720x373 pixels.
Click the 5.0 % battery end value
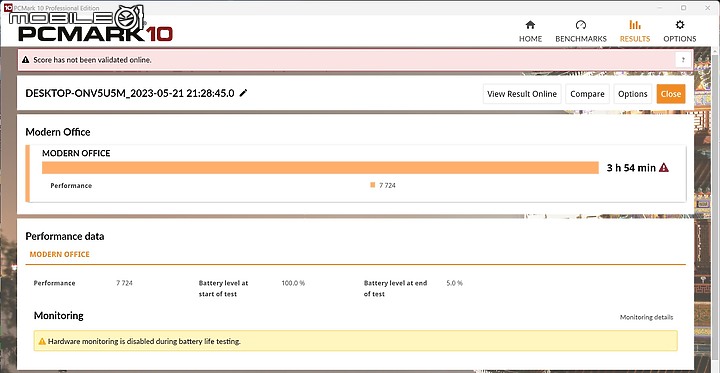[x=455, y=283]
